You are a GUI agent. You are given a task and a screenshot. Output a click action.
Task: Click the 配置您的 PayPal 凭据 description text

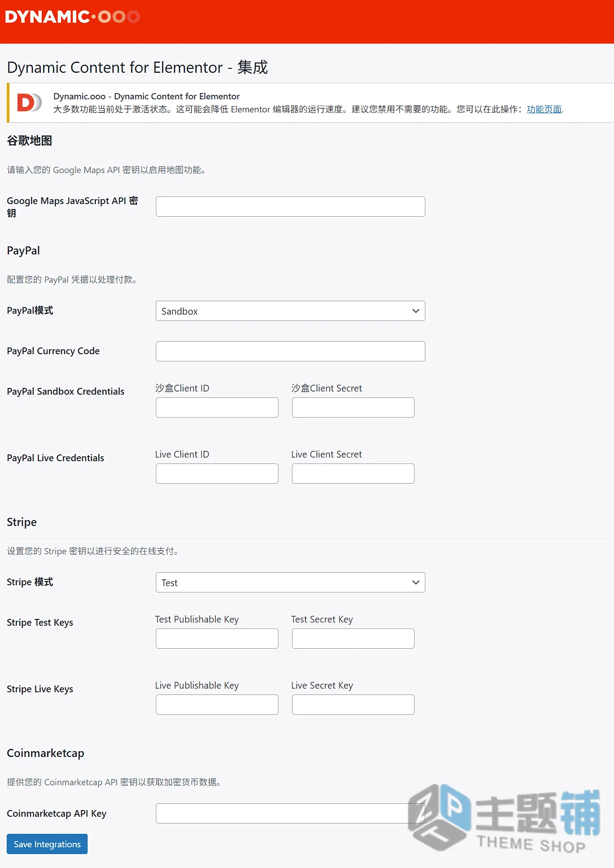click(72, 280)
